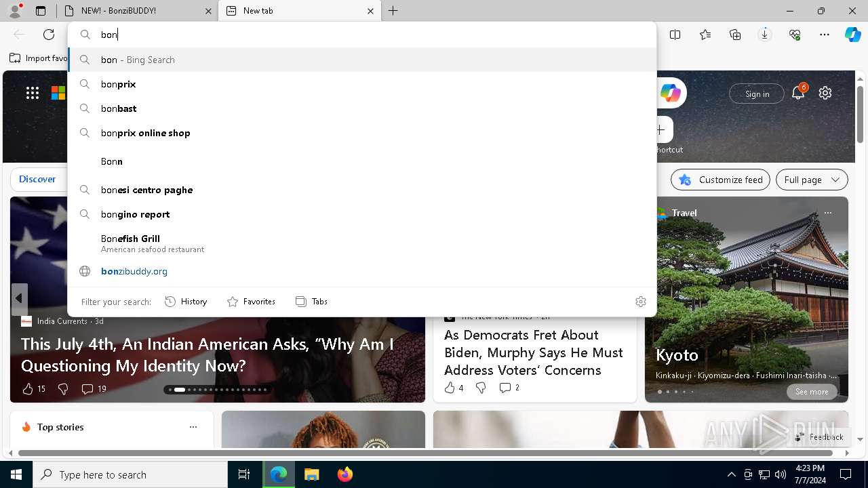Open the new tab plus button
The width and height of the screenshot is (868, 488).
pos(393,11)
